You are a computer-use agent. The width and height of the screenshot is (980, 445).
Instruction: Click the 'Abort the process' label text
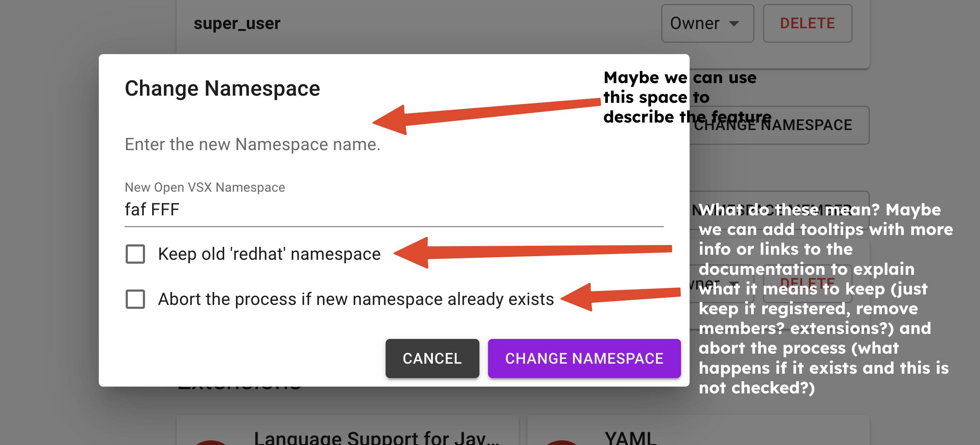point(356,299)
